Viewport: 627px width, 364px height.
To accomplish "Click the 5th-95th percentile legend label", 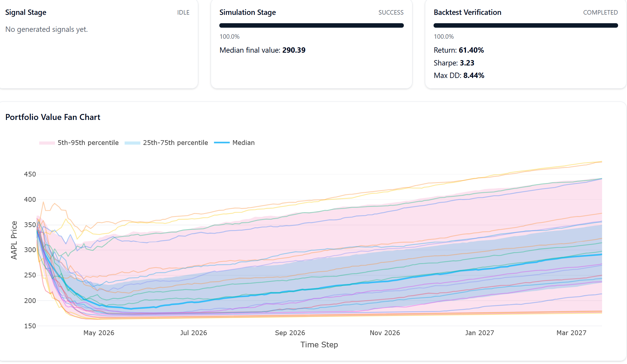I will click(88, 143).
